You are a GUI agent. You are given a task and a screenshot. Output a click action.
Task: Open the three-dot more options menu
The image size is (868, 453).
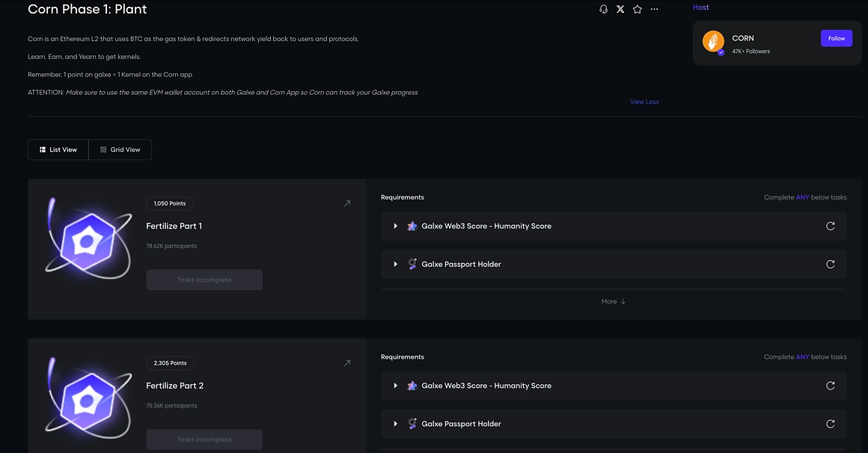(x=654, y=9)
